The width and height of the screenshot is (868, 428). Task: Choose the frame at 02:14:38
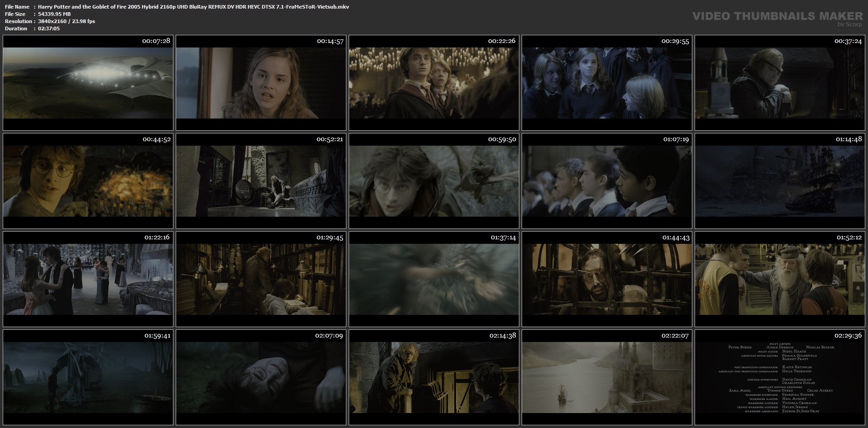pos(434,377)
